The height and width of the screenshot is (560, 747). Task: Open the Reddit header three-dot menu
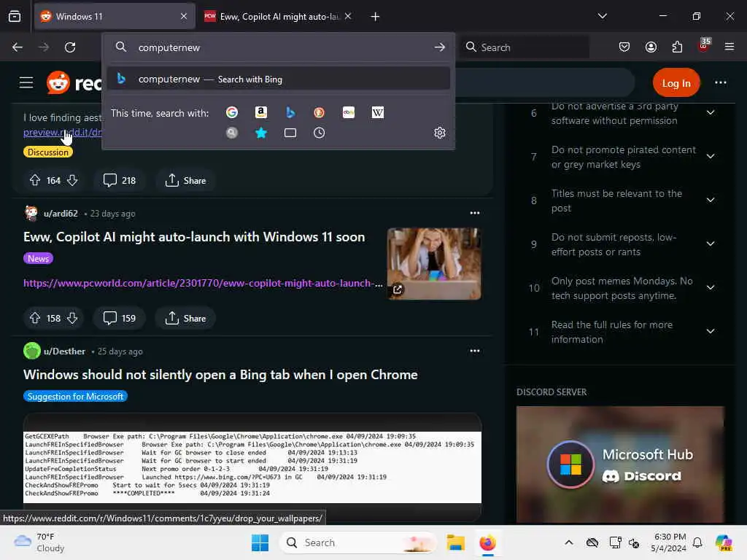(x=720, y=82)
